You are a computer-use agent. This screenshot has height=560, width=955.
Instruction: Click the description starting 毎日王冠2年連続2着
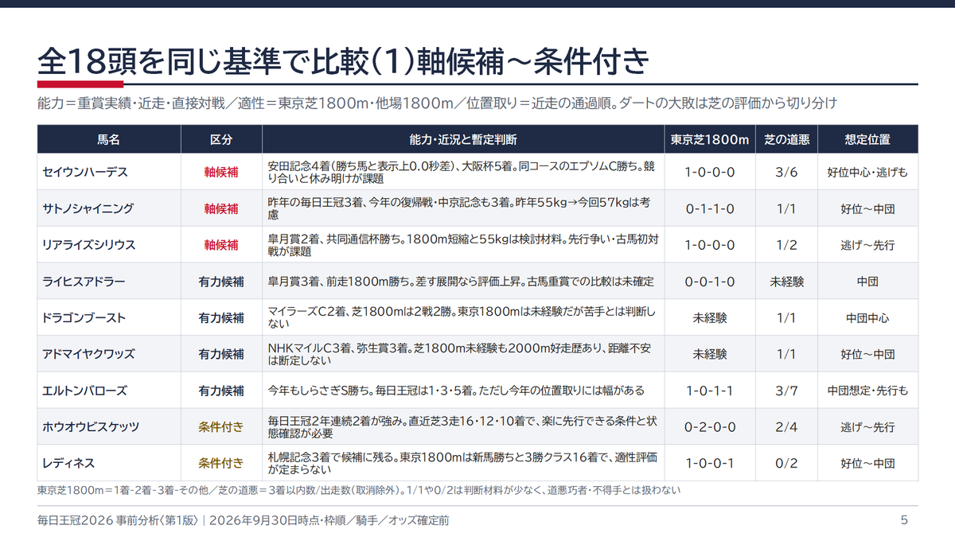click(461, 427)
